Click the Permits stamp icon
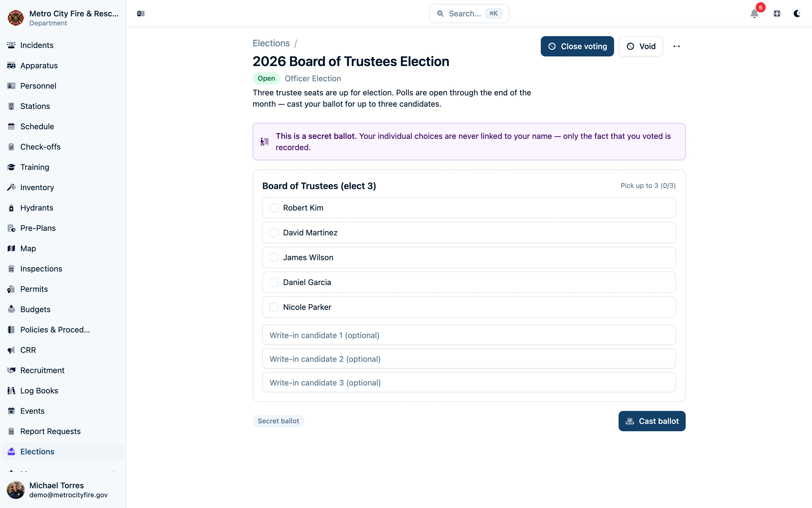 pyautogui.click(x=11, y=289)
